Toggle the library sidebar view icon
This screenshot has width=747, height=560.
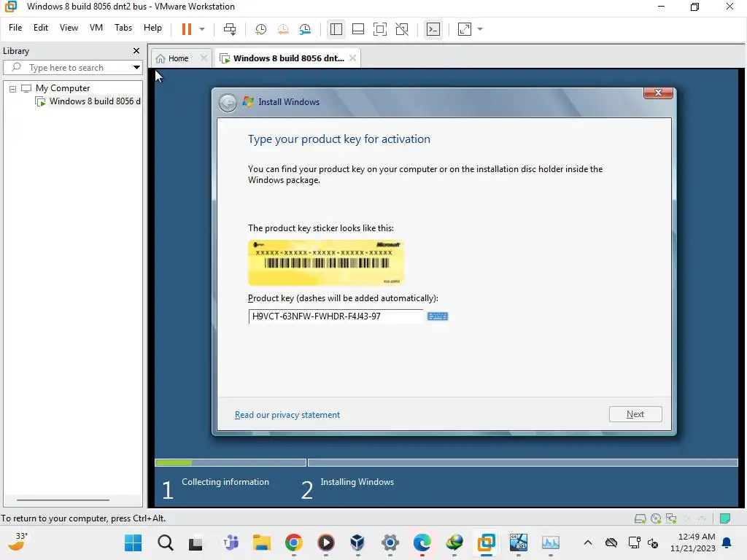pos(336,29)
